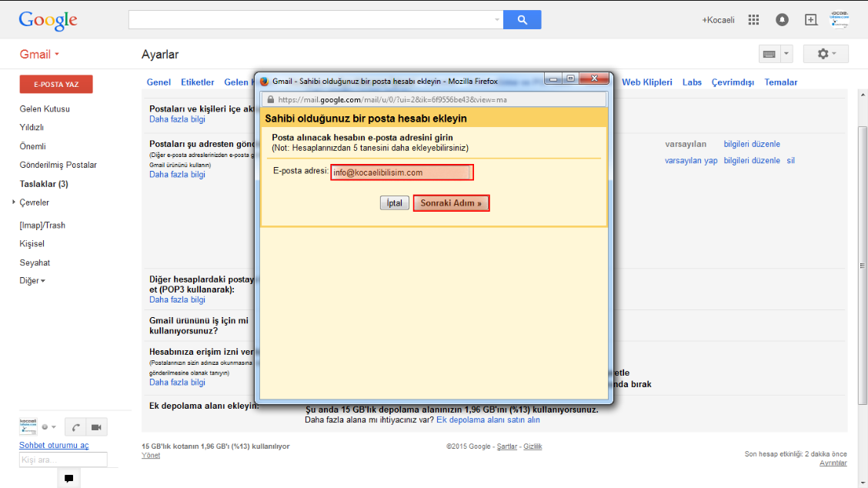
Task: Expand the search options arrow in search box
Action: point(496,20)
